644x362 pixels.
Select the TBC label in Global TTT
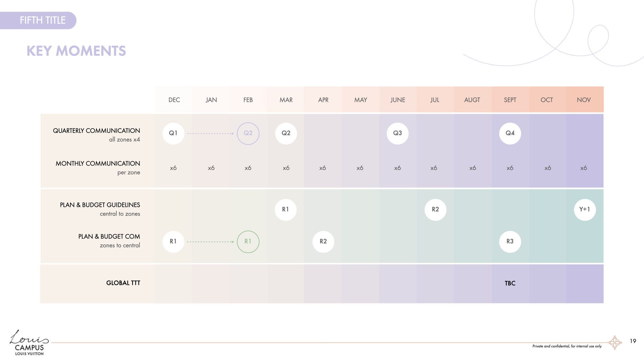510,284
